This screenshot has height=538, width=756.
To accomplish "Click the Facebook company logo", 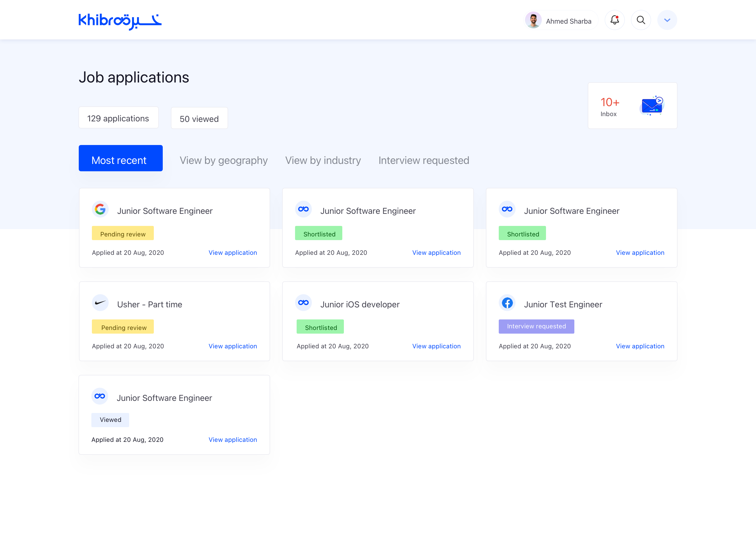I will [507, 303].
